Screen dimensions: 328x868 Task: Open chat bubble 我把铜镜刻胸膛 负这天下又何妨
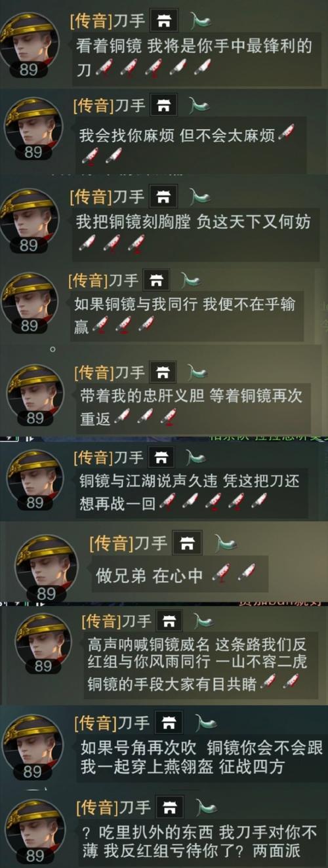(192, 231)
